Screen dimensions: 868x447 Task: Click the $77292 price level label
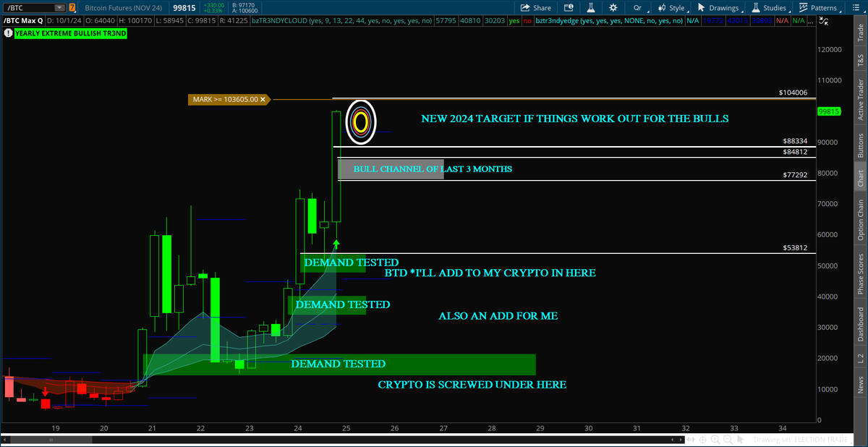click(796, 175)
